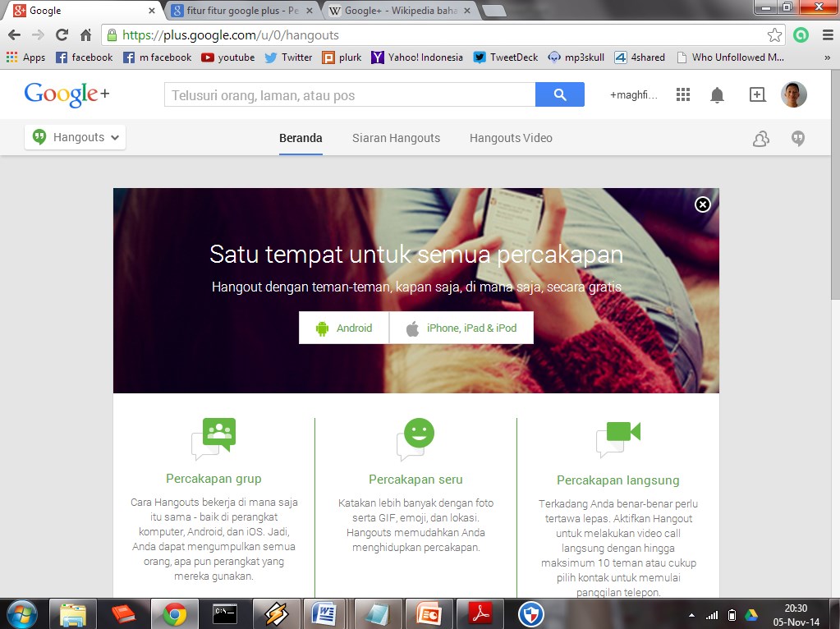Open the find people icon in Hangouts bar
This screenshot has height=629, width=840.
click(x=760, y=138)
